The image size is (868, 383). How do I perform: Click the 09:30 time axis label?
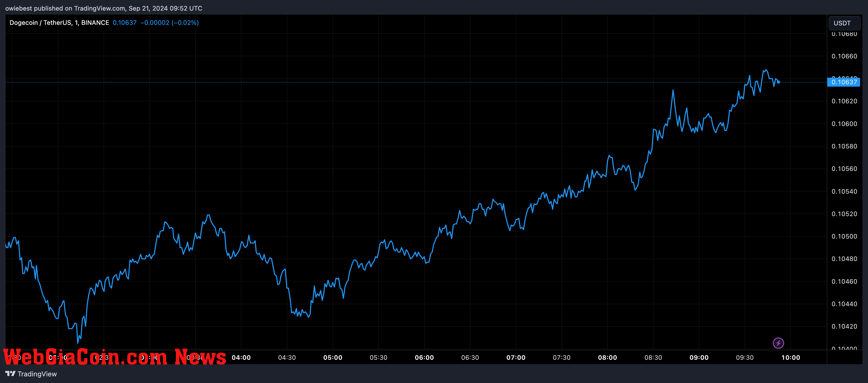coord(745,357)
